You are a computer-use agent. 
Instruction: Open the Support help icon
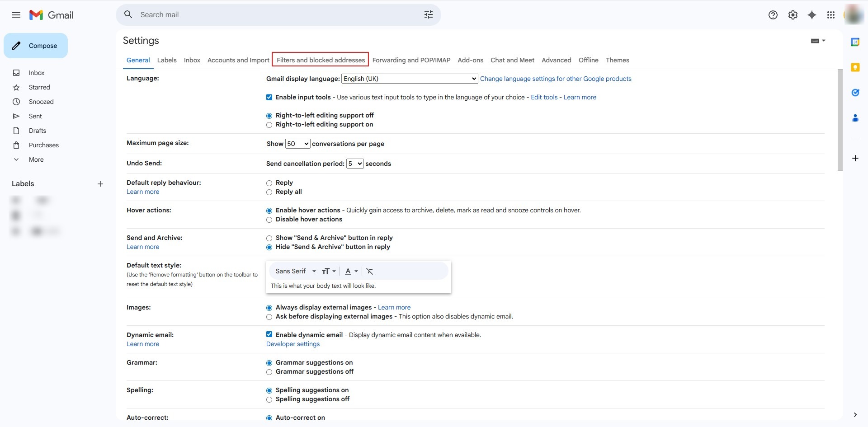[x=773, y=15]
